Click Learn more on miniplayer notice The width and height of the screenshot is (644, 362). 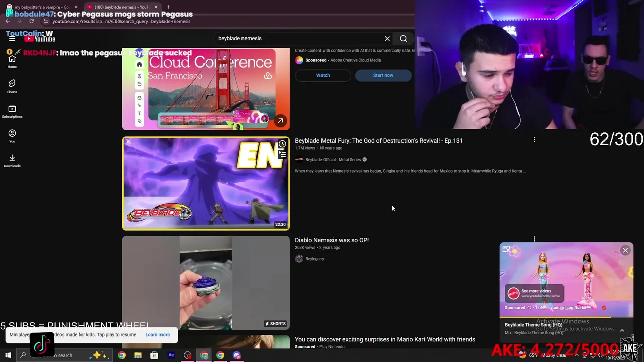pos(157,335)
